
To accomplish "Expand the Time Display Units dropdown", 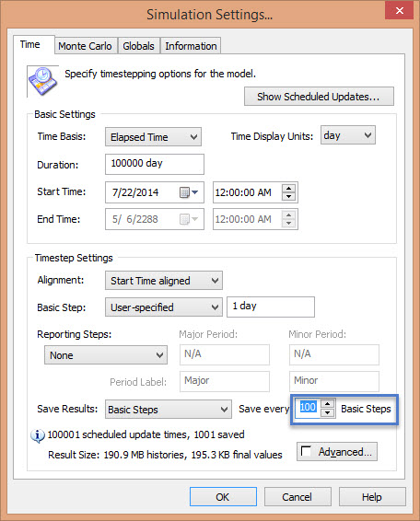I will 348,135.
